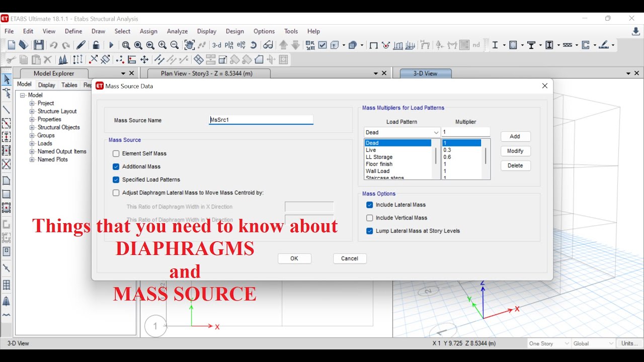This screenshot has width=644, height=362.
Task: Click the Lock/Unlock Model padlock icon
Action: [96, 45]
